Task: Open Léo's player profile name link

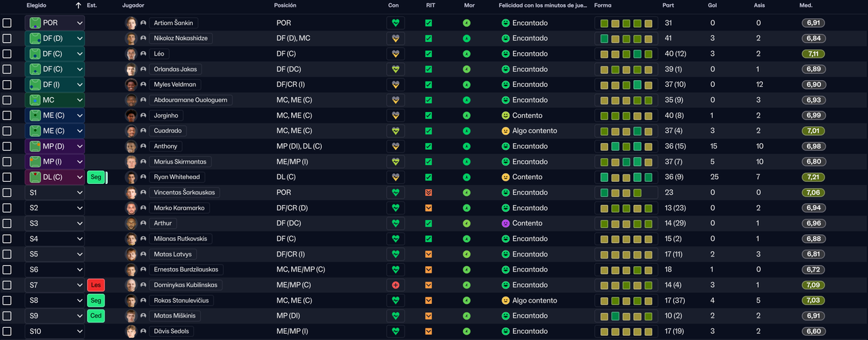Action: [159, 54]
